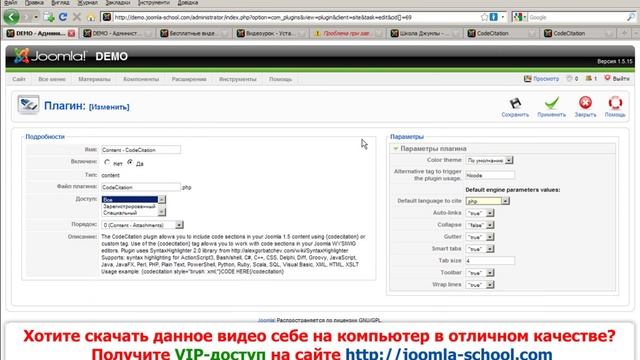Screen dimensions: 640x360
Task: Click the browser Stop loading X icon
Action: [77, 17]
